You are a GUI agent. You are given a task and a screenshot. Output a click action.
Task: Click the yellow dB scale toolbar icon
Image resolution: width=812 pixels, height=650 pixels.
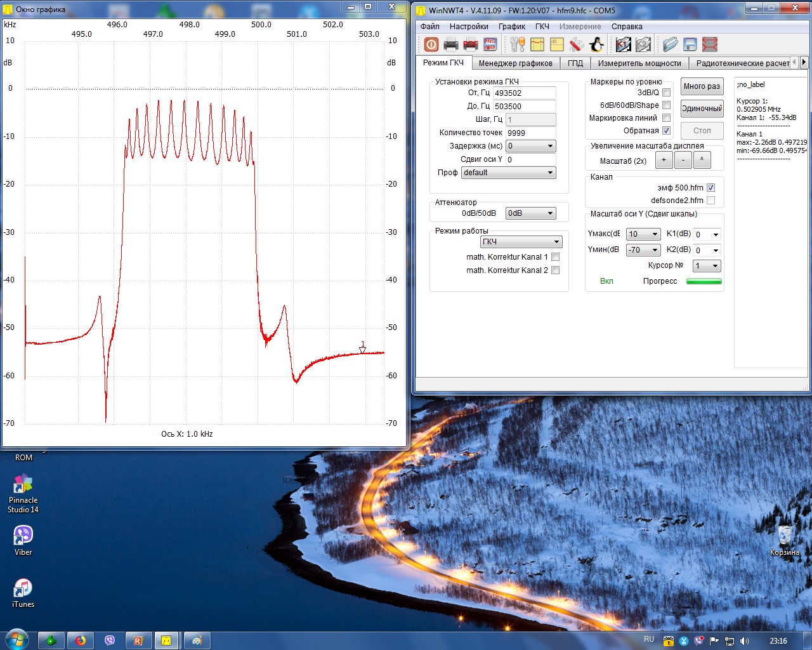[557, 44]
